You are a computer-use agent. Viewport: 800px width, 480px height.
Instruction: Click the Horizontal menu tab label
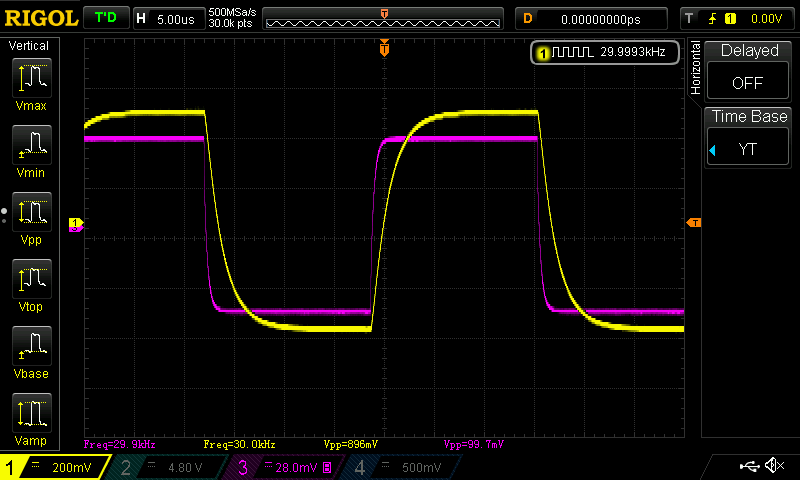click(695, 68)
